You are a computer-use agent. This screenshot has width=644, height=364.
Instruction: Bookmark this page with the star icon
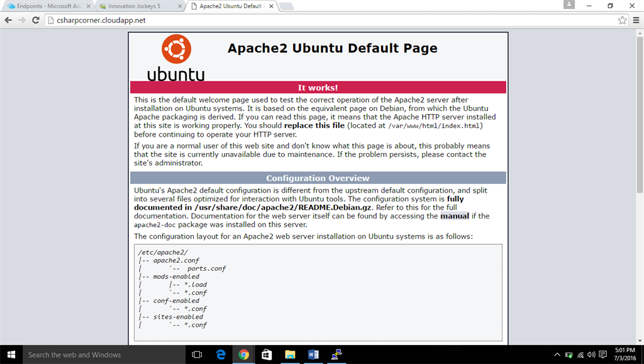tap(622, 20)
